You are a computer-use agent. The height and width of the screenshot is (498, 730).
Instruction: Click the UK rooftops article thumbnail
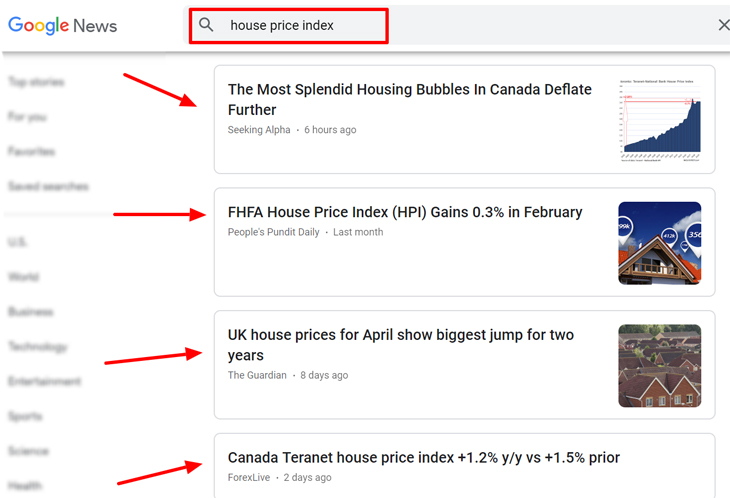tap(659, 365)
